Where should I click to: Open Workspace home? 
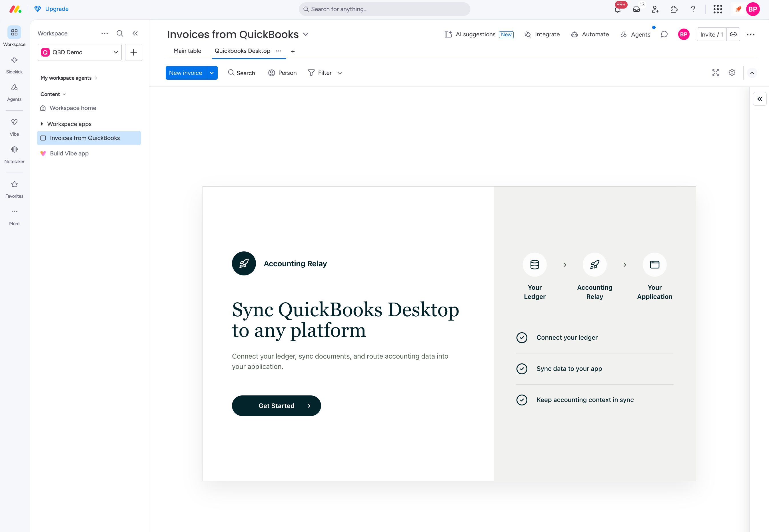coord(89,108)
